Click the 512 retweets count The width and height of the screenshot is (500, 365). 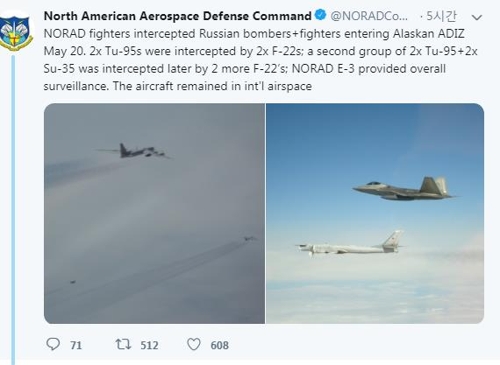[149, 345]
